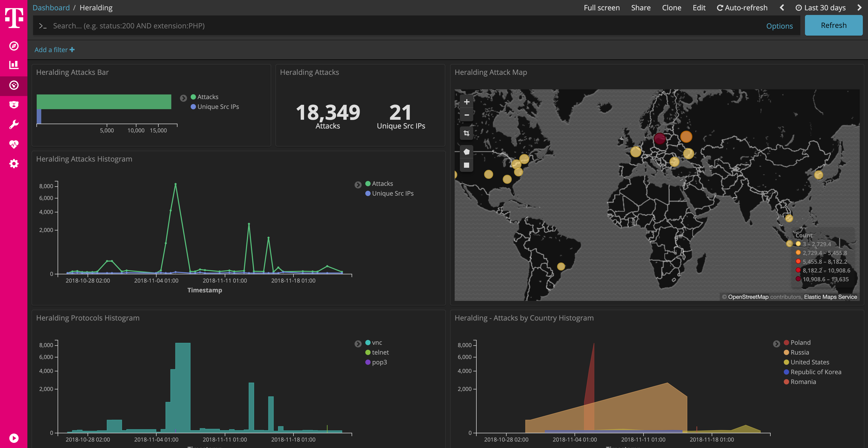Open Monitoring heart icon in sidebar
Viewport: 868px width, 448px height.
point(14,144)
